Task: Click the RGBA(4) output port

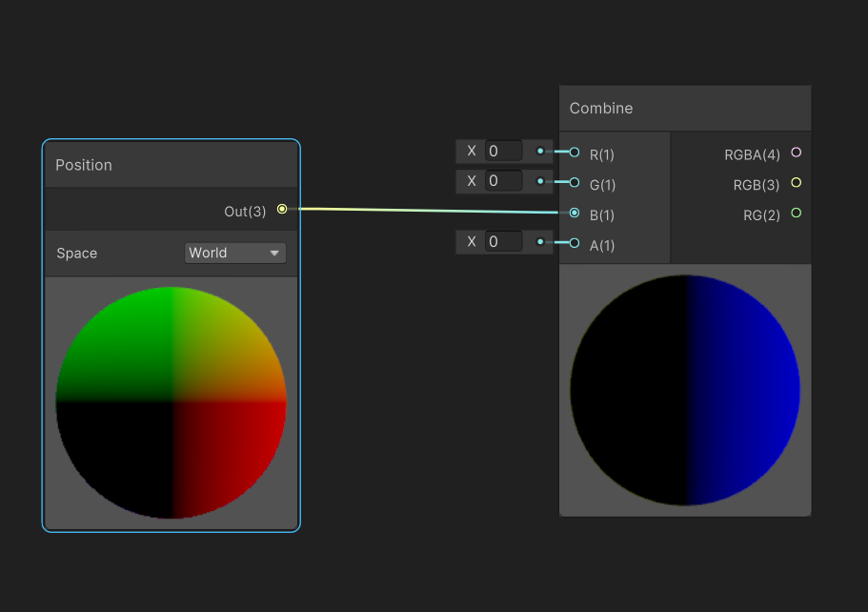Action: coord(796,153)
